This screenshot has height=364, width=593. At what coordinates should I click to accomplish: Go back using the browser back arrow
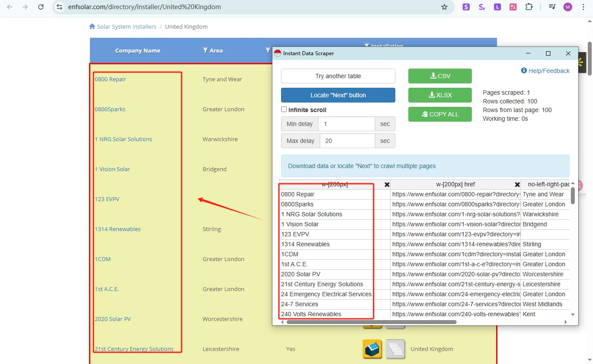(x=10, y=7)
